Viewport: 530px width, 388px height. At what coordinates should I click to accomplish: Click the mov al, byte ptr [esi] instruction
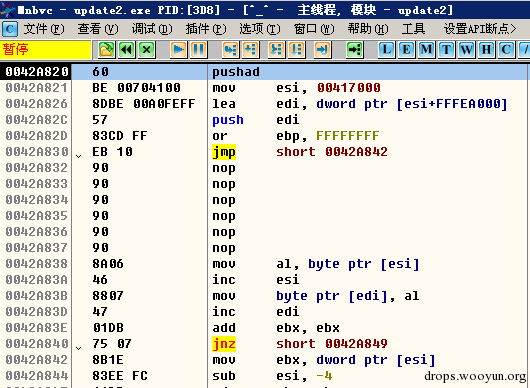(316, 264)
